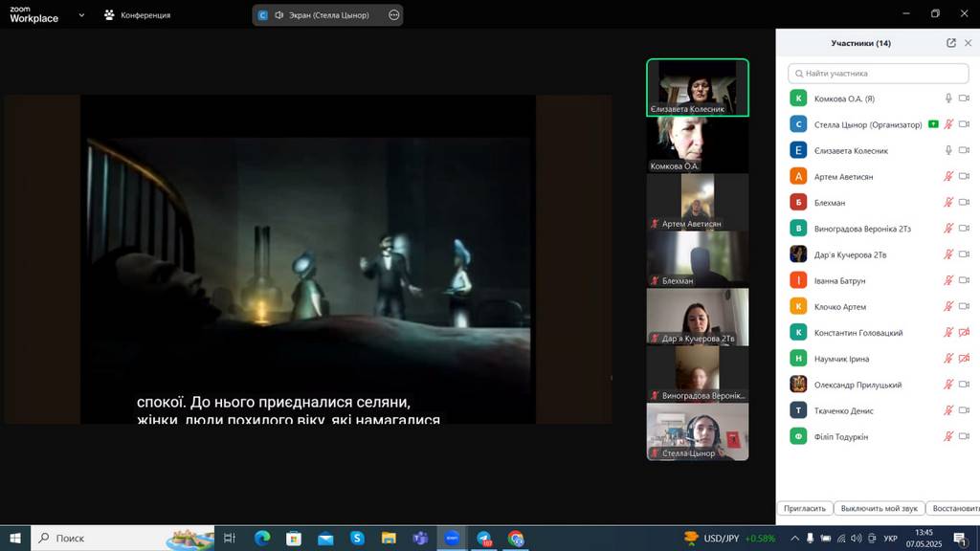Image resolution: width=980 pixels, height=551 pixels.
Task: Click Дар'я Кучерова 2Тв profile avatar
Action: coord(798,254)
